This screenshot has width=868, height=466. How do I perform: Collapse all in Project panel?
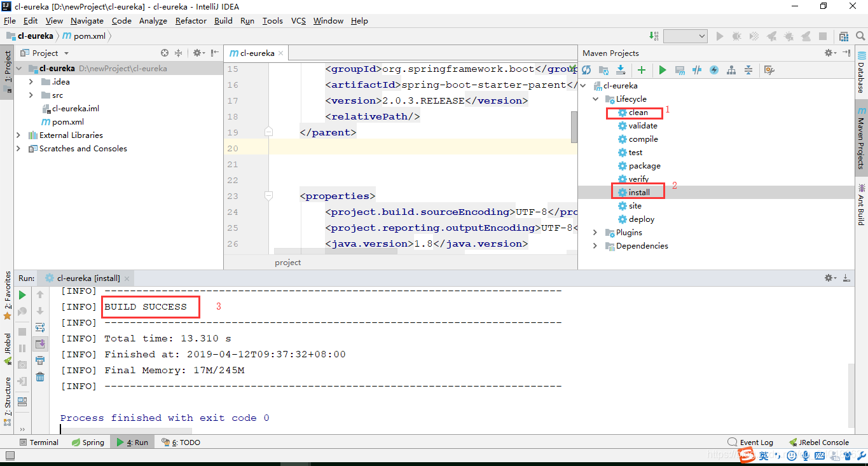point(179,53)
